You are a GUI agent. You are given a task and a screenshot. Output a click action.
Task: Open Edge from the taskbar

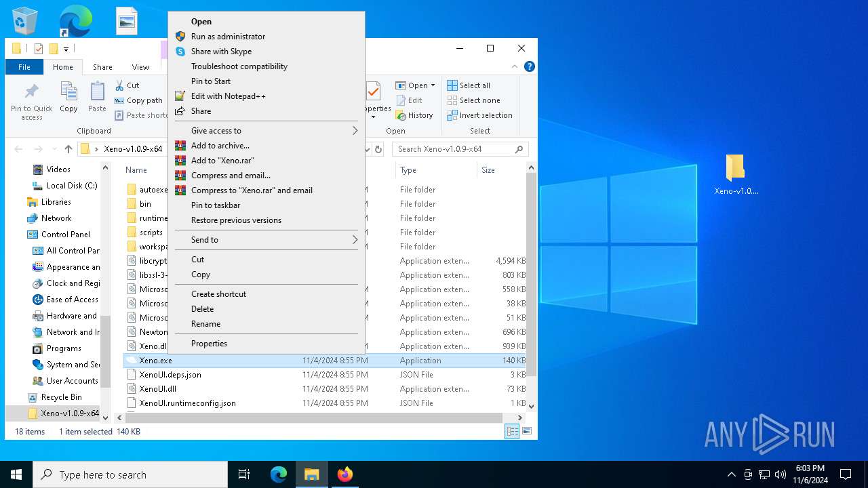pos(279,474)
